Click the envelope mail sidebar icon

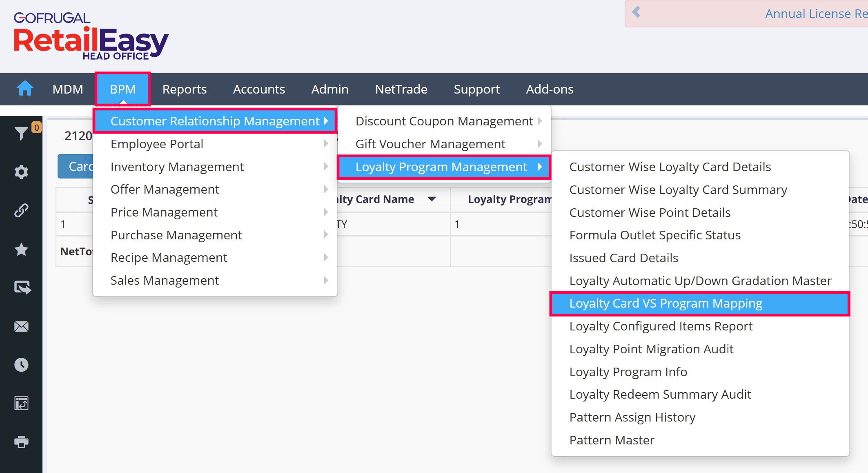tap(21, 326)
